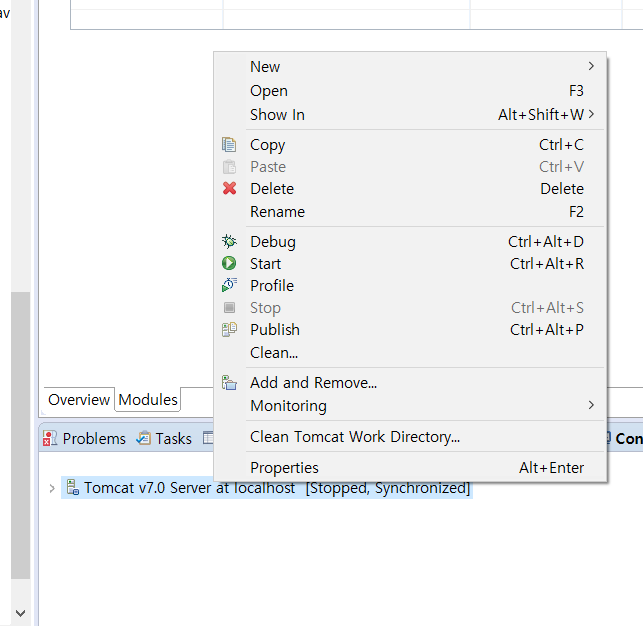Select Rename in context menu
This screenshot has width=643, height=626.
point(410,212)
